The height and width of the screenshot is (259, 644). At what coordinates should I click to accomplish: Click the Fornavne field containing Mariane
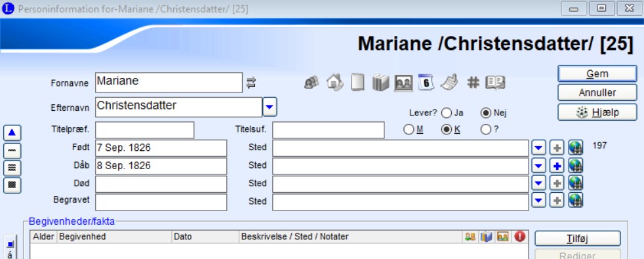[169, 83]
